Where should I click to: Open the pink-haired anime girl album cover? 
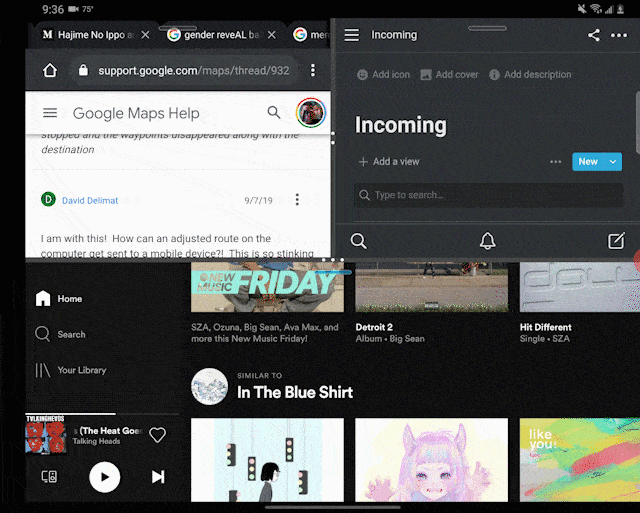coord(431,460)
